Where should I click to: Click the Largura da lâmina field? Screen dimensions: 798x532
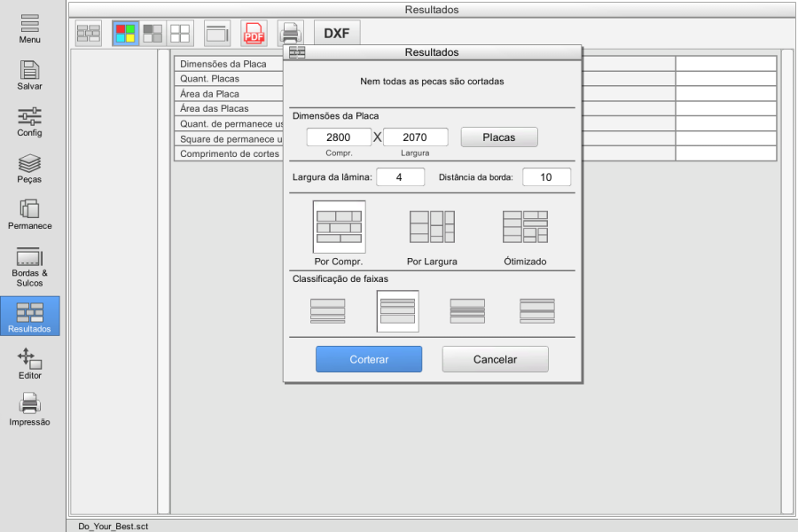coord(401,177)
